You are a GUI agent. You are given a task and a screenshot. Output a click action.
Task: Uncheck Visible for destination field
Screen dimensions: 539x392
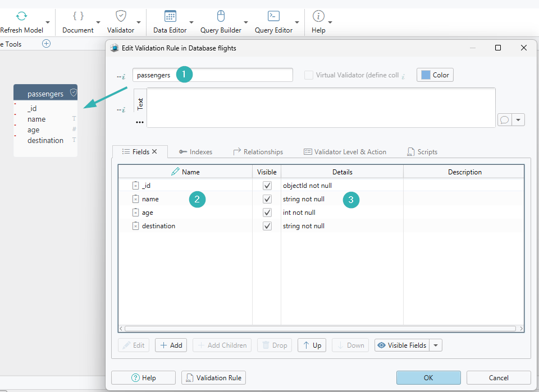[x=267, y=225]
